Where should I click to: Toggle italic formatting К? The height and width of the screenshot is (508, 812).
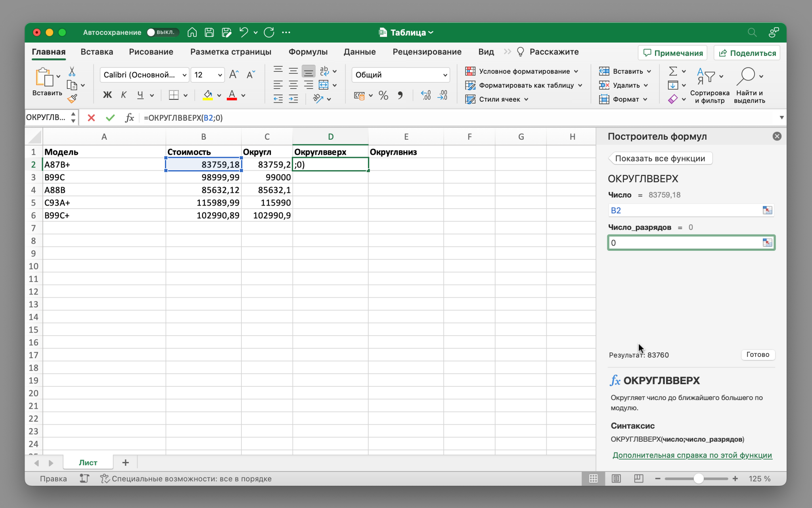124,95
